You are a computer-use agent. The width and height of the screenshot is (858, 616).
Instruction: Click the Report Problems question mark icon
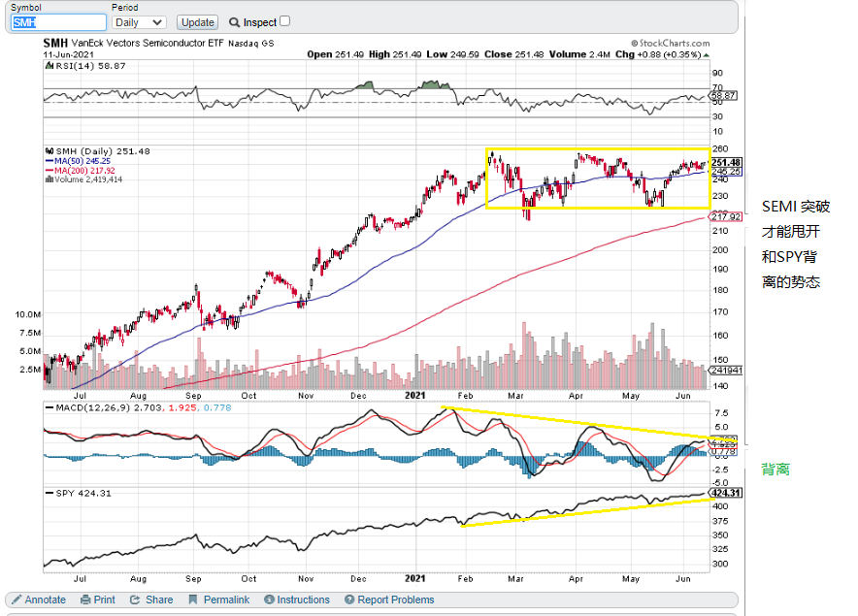[x=349, y=600]
